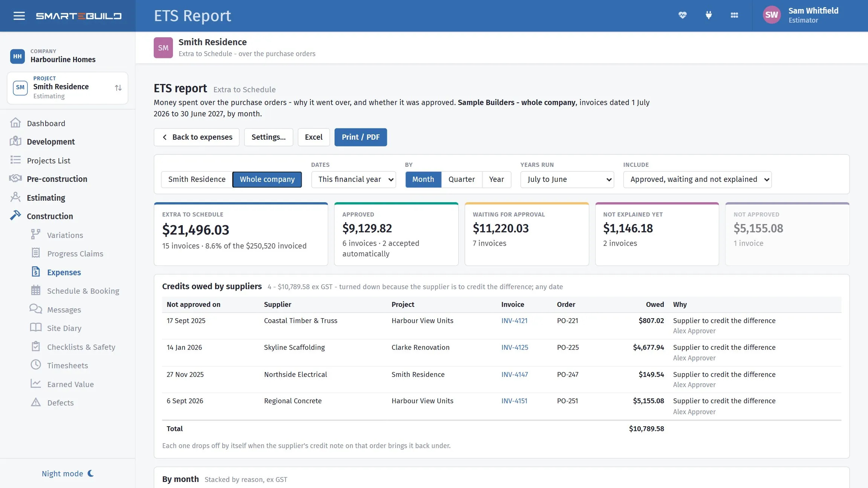Click the Night mode moon icon
This screenshot has width=868, height=488.
click(x=91, y=474)
